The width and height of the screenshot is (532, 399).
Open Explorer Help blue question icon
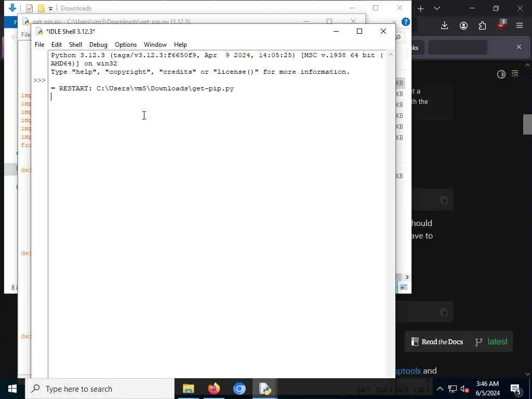click(405, 22)
